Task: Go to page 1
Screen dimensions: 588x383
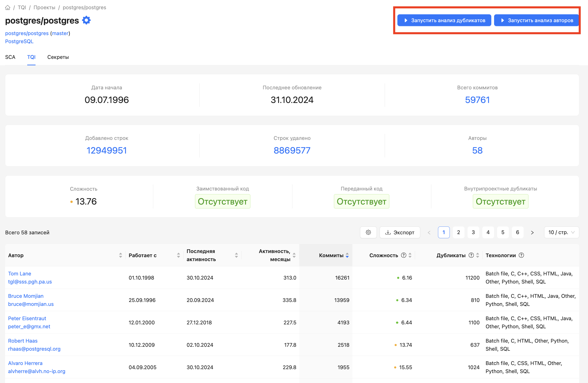Action: 444,232
